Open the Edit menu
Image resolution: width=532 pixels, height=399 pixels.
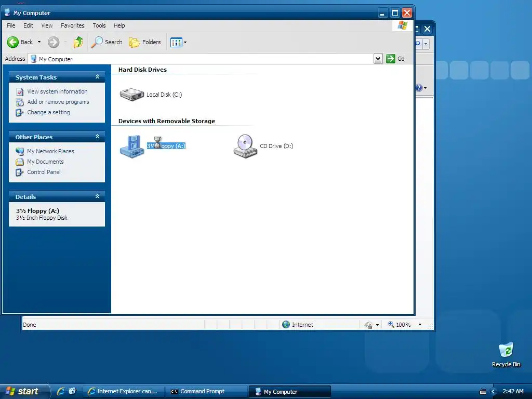click(28, 25)
